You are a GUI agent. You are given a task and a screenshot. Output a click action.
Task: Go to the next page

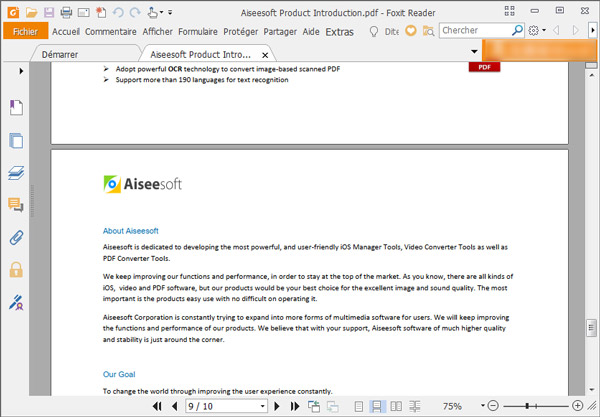[277, 406]
